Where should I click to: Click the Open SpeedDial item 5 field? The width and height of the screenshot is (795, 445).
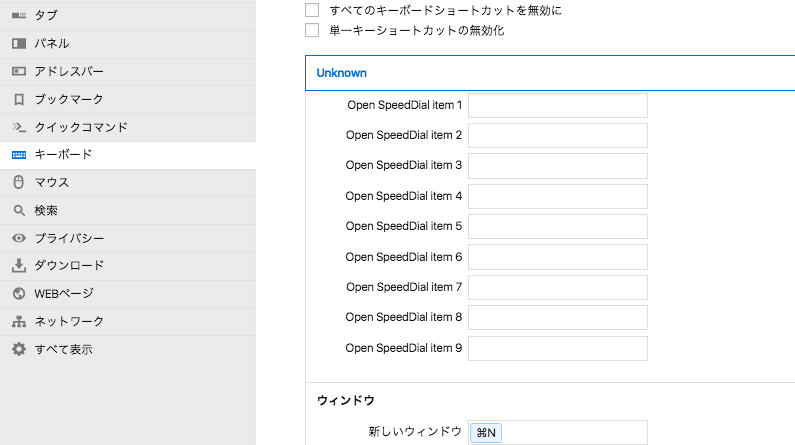pos(558,227)
